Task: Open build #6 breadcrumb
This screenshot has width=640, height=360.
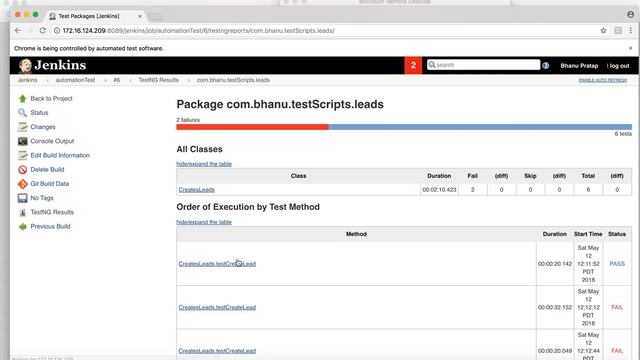Action: point(117,80)
